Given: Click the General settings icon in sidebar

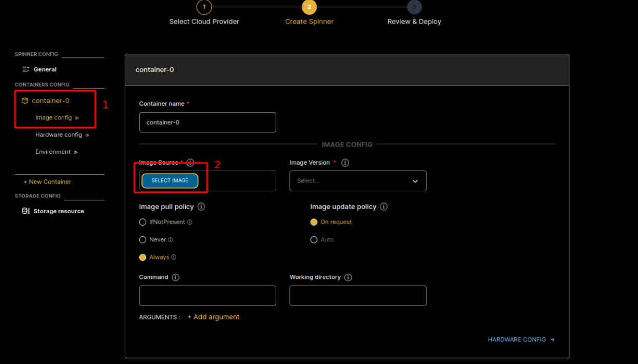Looking at the screenshot, I should pyautogui.click(x=26, y=69).
